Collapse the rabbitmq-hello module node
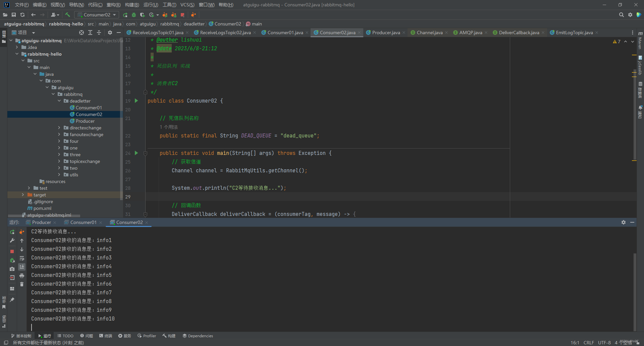Screen dimensions: 644x346 tap(17, 54)
